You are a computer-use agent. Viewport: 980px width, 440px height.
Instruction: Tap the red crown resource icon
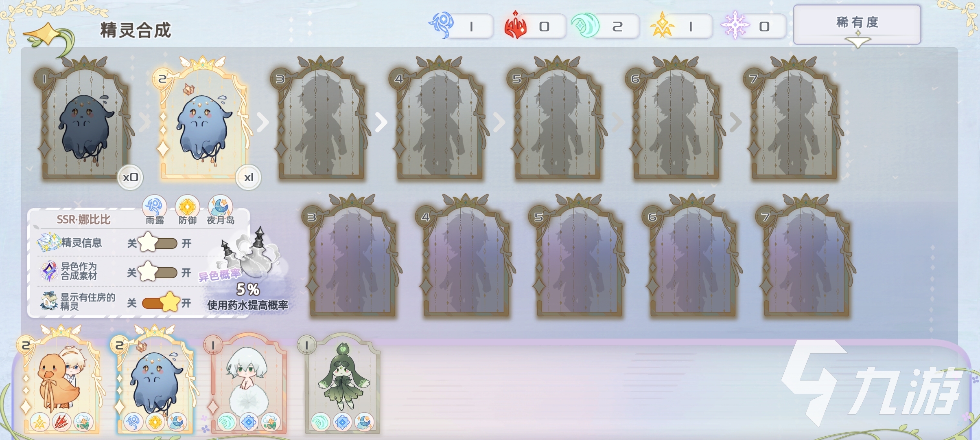515,25
